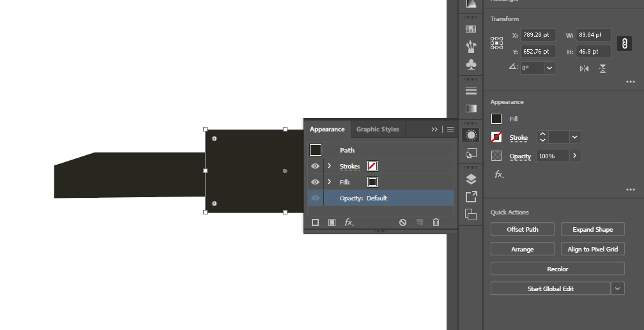The height and width of the screenshot is (330, 644).
Task: Click Align to Pixel Grid button
Action: click(x=593, y=249)
